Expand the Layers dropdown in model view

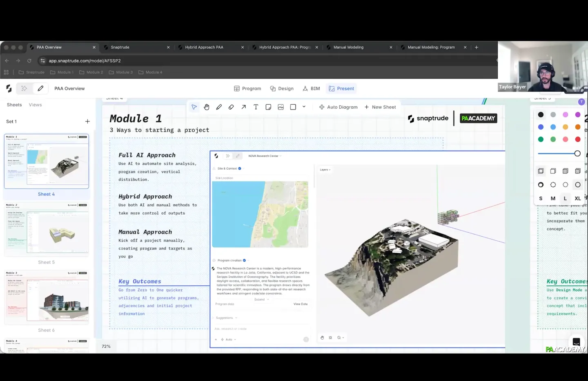325,170
